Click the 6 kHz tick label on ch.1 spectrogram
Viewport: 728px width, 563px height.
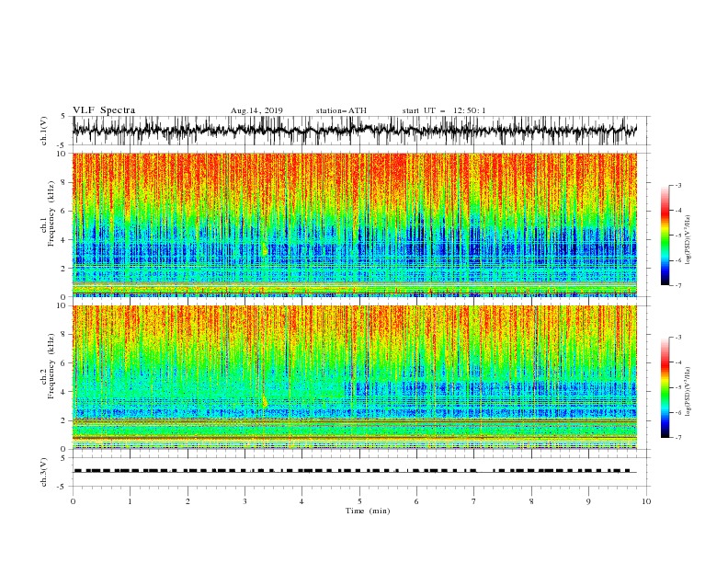tap(64, 212)
